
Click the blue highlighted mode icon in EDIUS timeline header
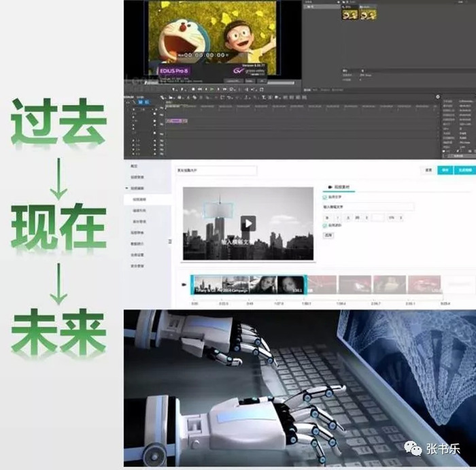click(141, 102)
